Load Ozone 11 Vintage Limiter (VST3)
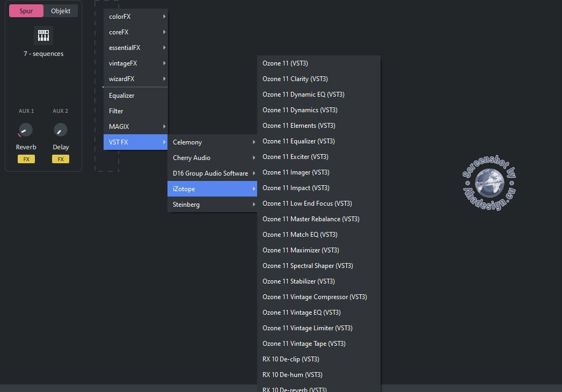 point(319,328)
